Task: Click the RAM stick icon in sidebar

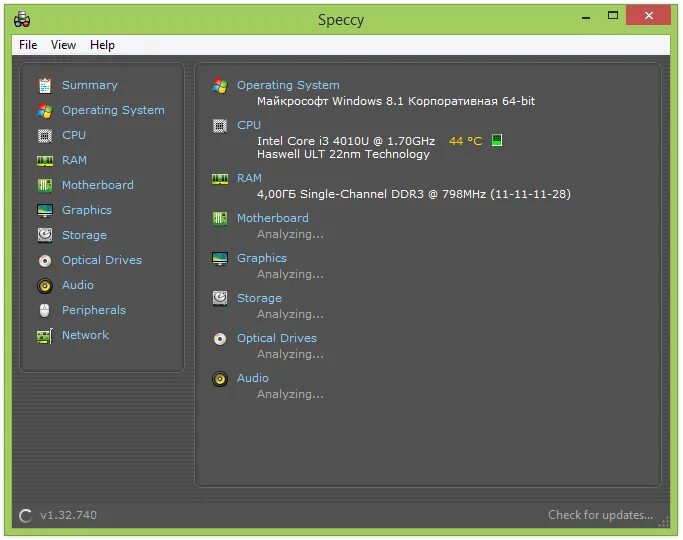Action: pyautogui.click(x=45, y=161)
